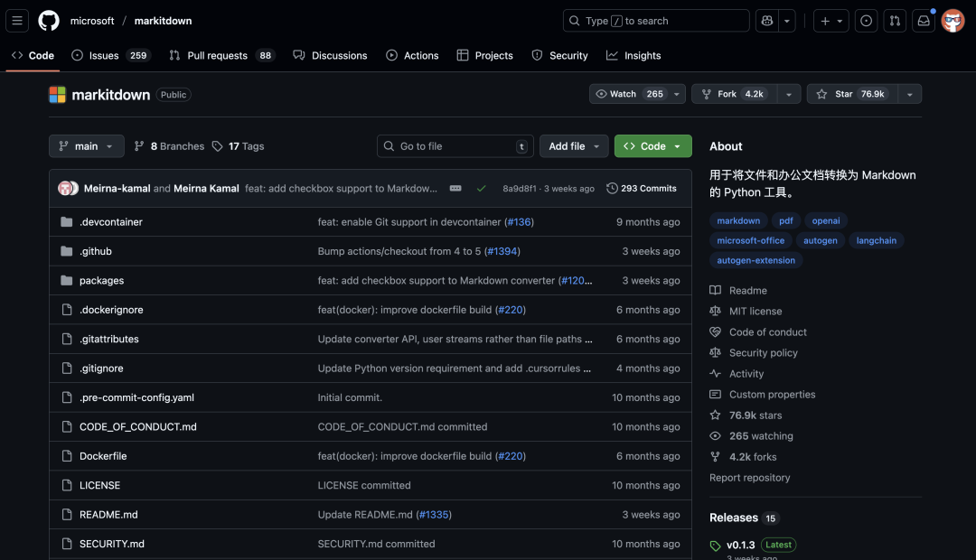This screenshot has height=560, width=976.
Task: Click the Activity pulse icon
Action: tap(715, 374)
